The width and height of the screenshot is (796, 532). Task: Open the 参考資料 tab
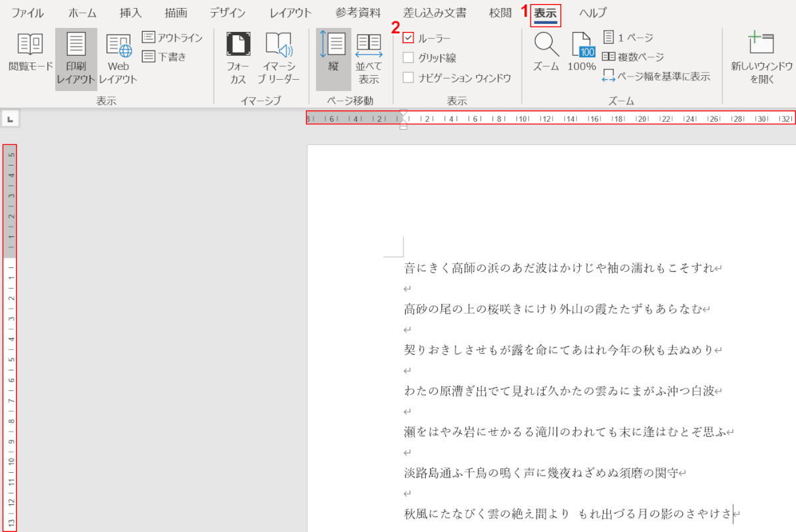358,13
